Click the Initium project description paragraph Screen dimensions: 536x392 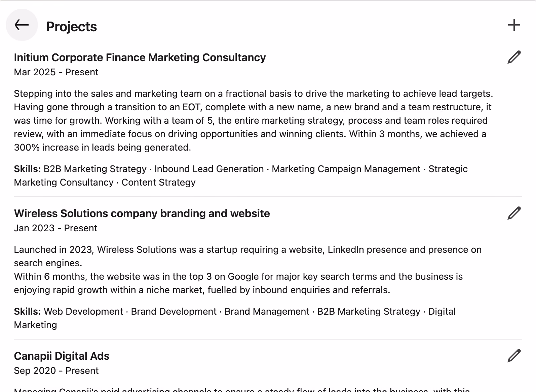tap(253, 120)
